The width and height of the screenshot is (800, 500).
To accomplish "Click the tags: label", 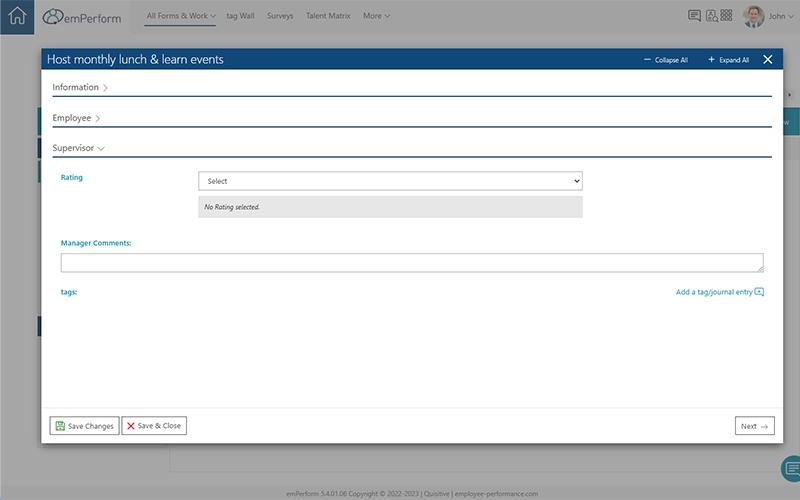I will point(69,292).
